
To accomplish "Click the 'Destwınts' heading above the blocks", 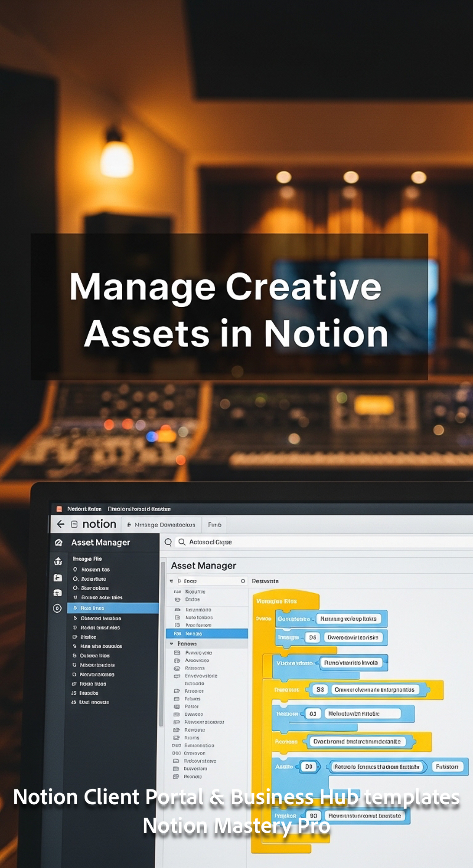I will 265,581.
